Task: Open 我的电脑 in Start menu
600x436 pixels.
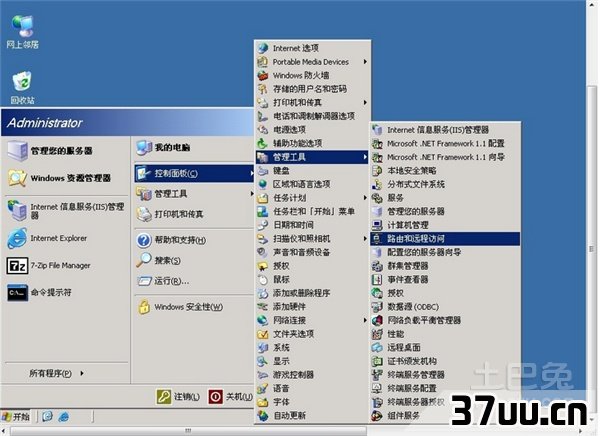Action: pos(163,147)
